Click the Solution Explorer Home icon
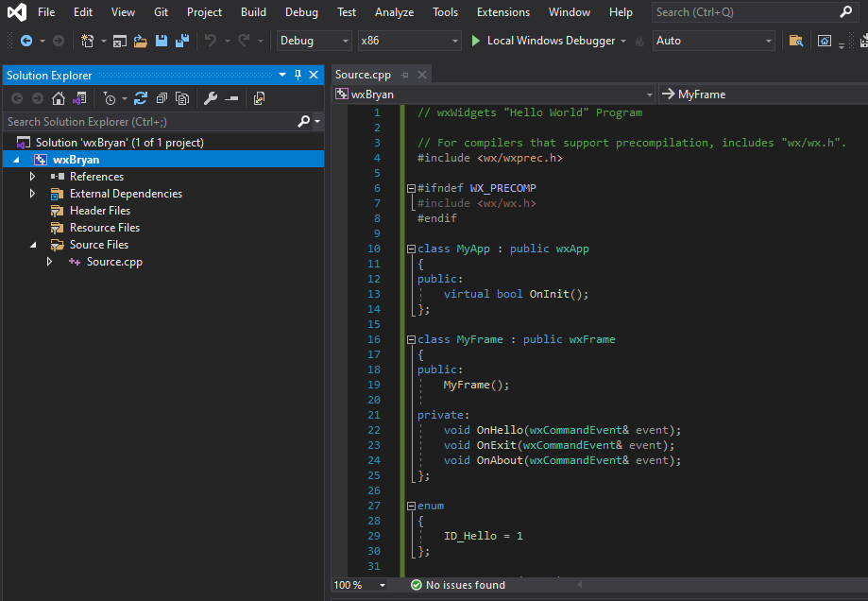Screen dimensions: 868x601 pyautogui.click(x=59, y=98)
